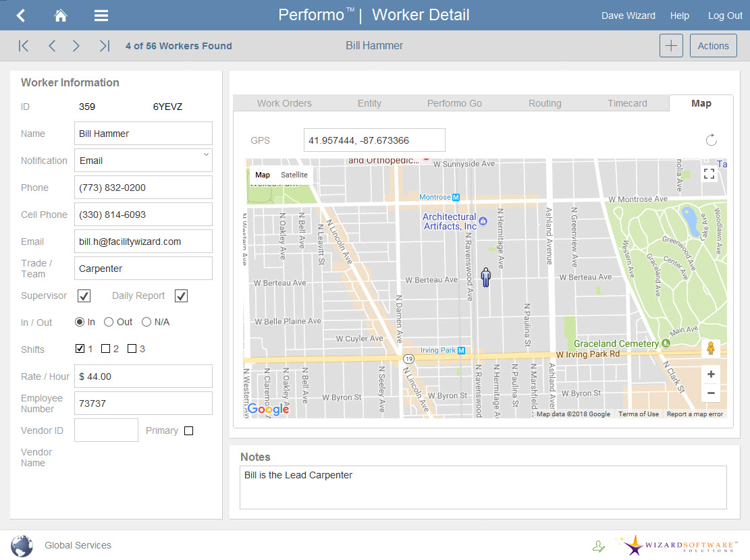Open the Notification dropdown

pyautogui.click(x=143, y=160)
